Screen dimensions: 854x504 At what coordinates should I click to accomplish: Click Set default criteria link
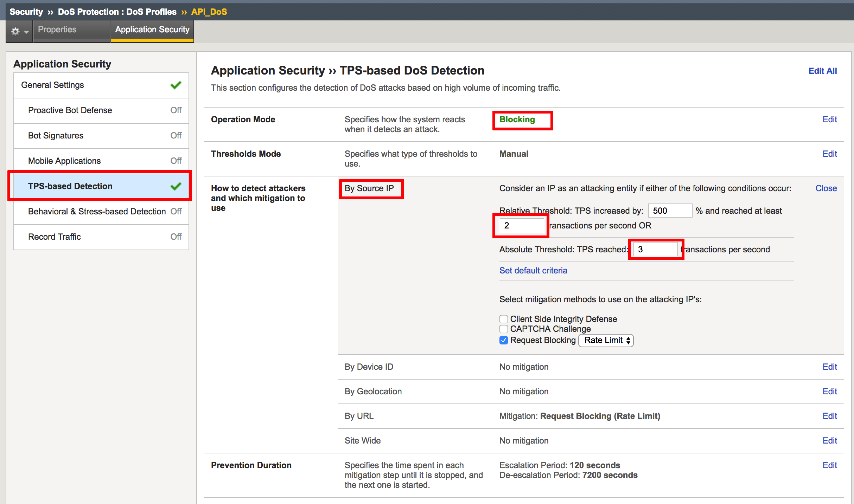[533, 271]
